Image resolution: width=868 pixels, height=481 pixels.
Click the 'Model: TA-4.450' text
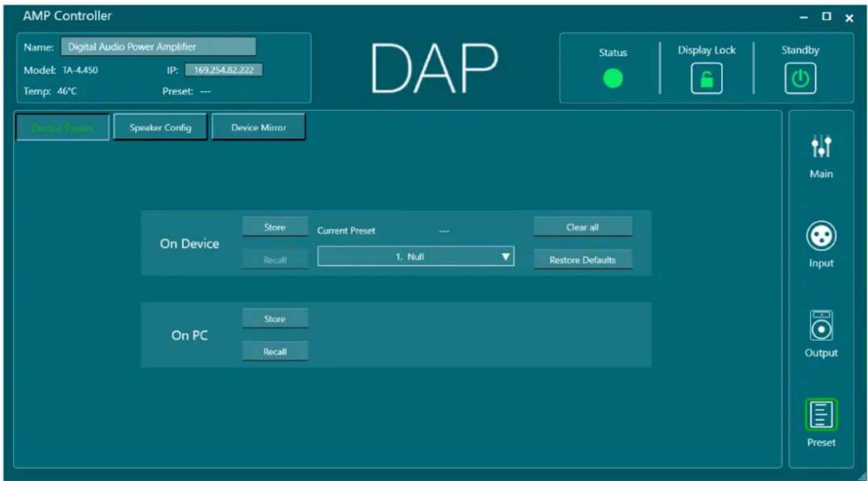pos(61,70)
